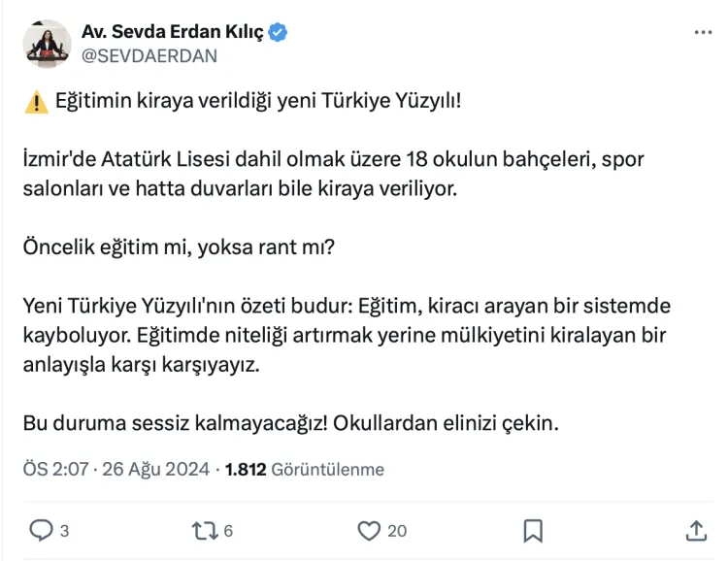Open the three-dot more options menu
Viewport: 728px width, 561px height.
pos(703,32)
